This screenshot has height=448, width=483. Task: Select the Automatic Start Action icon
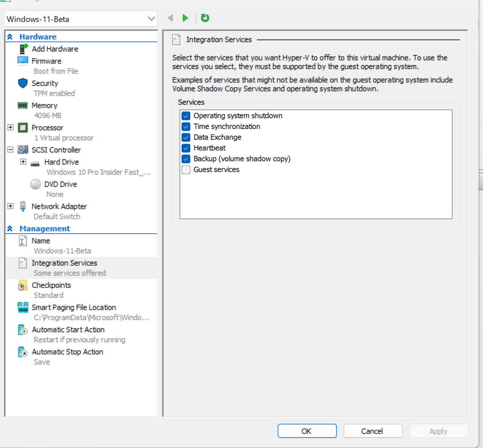22,330
